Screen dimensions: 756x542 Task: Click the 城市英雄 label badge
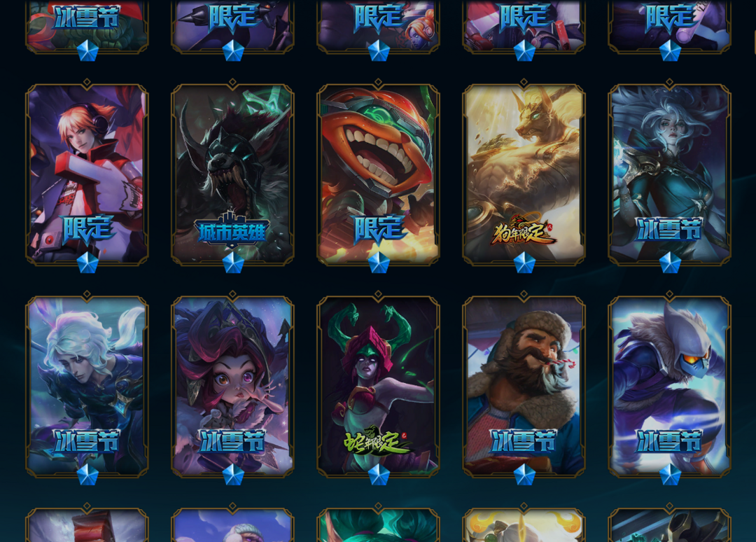tap(232, 230)
